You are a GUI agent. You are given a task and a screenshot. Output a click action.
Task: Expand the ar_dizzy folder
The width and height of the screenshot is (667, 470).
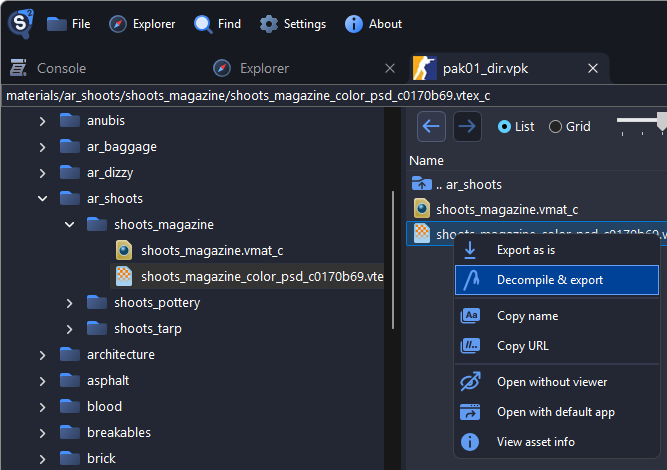tap(42, 173)
